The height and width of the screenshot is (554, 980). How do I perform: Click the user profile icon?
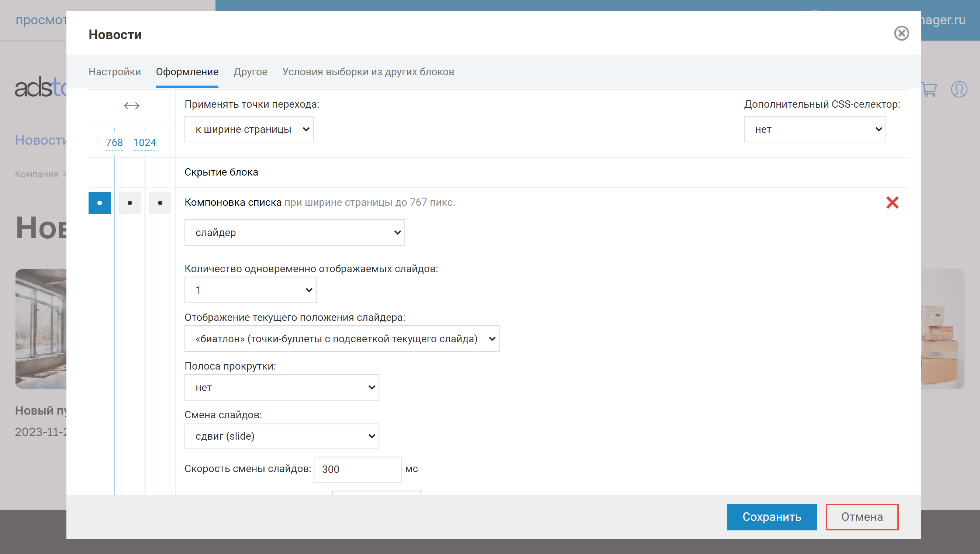(x=959, y=90)
